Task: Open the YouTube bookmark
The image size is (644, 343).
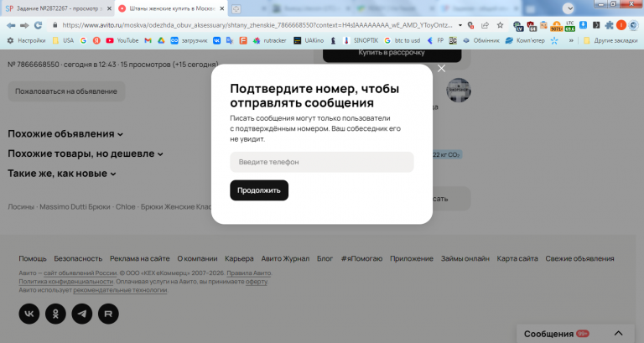Action: [x=122, y=40]
